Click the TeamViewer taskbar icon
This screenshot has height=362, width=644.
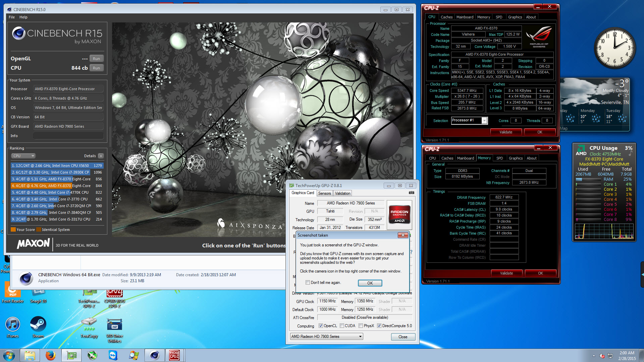(x=113, y=355)
